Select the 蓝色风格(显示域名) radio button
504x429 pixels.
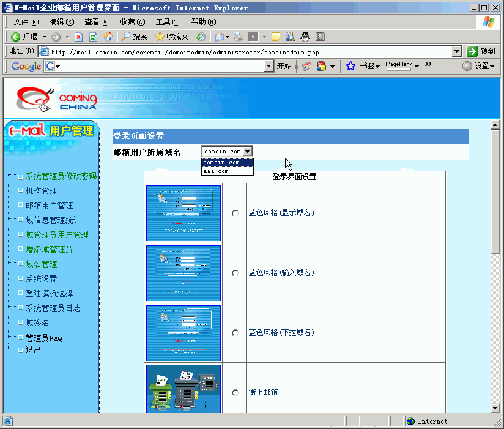point(235,213)
